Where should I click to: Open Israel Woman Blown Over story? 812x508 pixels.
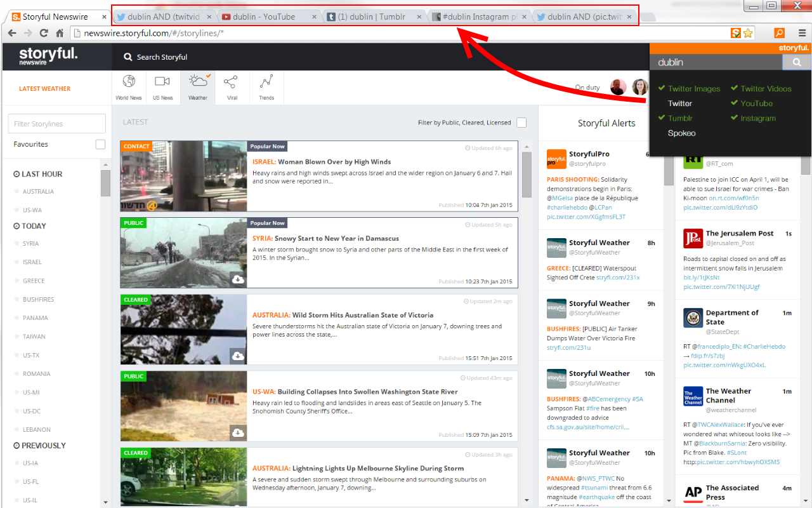[322, 162]
